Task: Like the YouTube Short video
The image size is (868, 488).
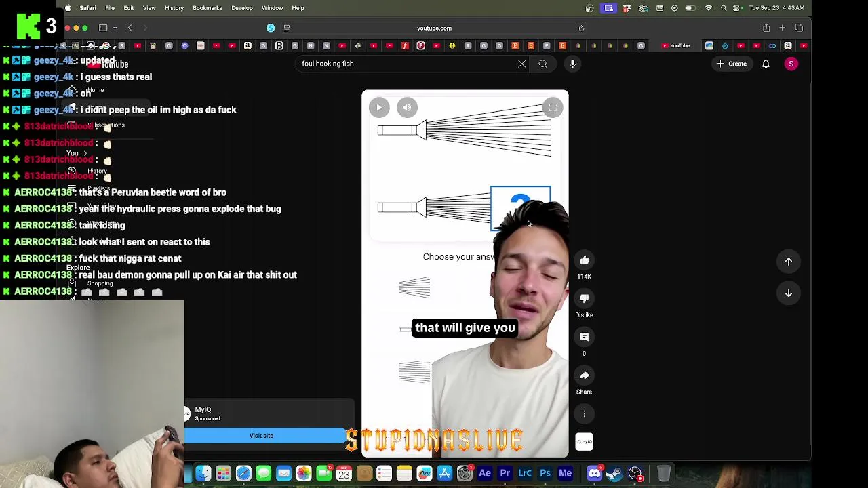Action: pyautogui.click(x=584, y=260)
